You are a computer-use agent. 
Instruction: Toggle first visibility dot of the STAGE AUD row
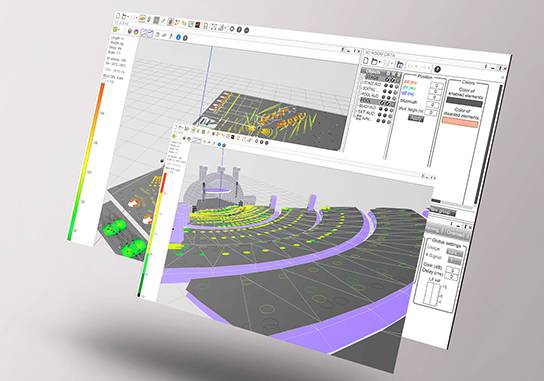click(385, 86)
